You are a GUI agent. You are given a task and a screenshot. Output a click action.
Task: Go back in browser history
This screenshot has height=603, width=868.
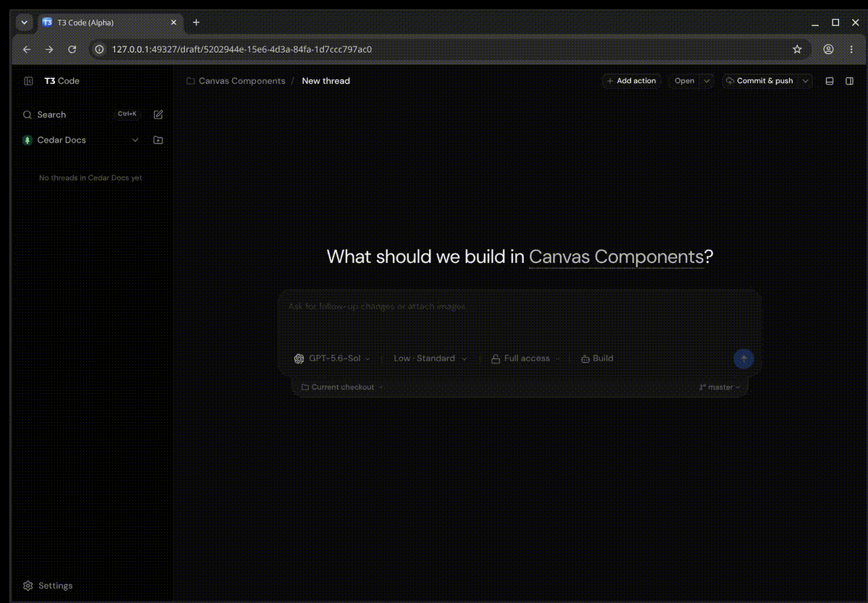(27, 49)
